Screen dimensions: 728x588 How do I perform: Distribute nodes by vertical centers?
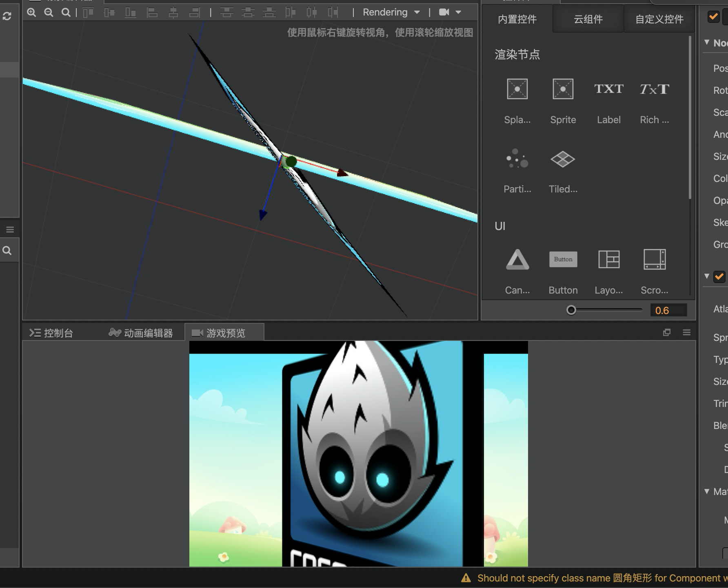248,13
